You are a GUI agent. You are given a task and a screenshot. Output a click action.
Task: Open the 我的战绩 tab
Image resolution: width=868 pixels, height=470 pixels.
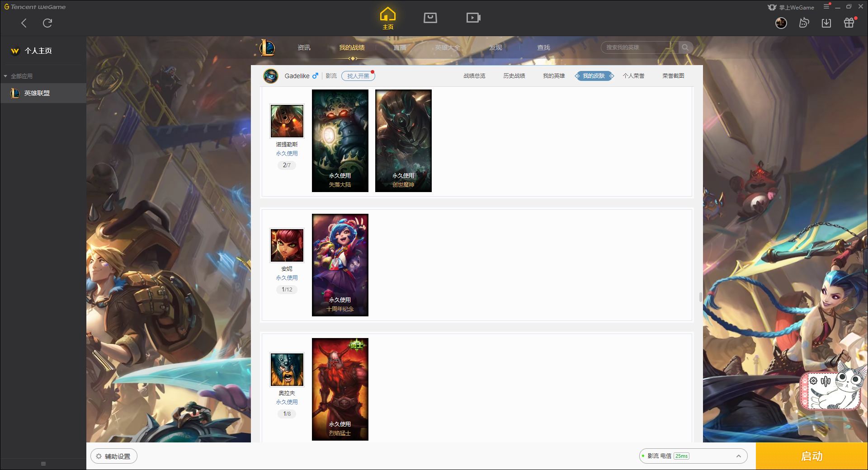352,47
